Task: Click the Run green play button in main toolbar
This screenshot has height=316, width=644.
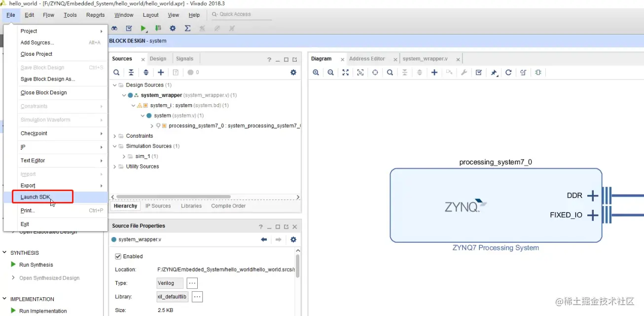Action: click(143, 29)
